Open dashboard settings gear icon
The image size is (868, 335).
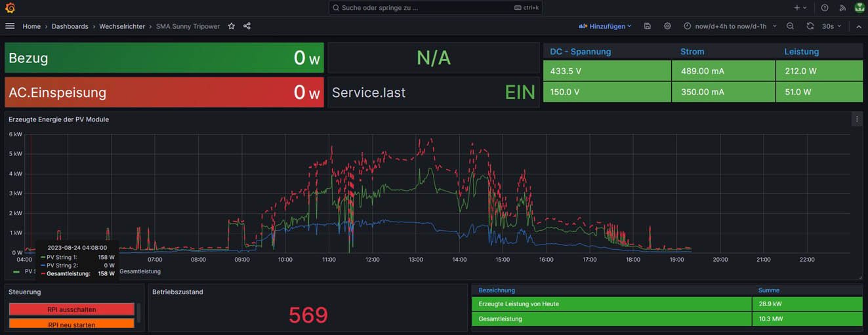pos(667,26)
